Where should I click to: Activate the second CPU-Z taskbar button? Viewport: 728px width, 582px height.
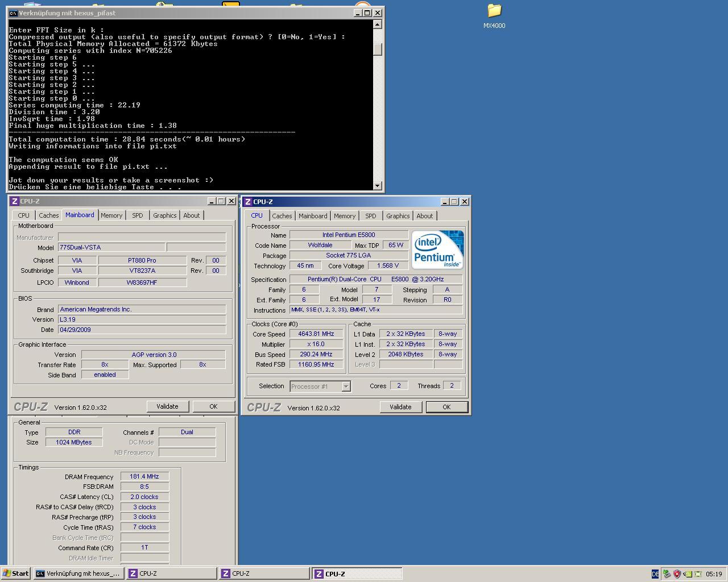[264, 573]
